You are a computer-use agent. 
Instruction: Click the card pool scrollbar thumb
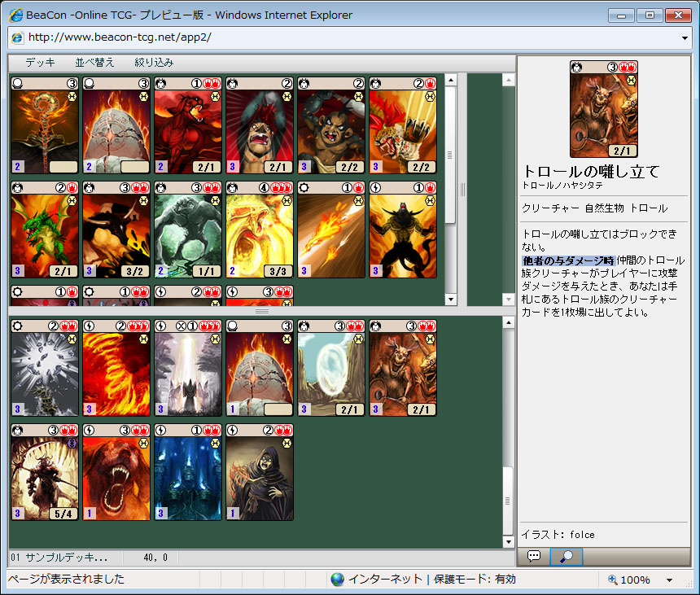click(450, 155)
